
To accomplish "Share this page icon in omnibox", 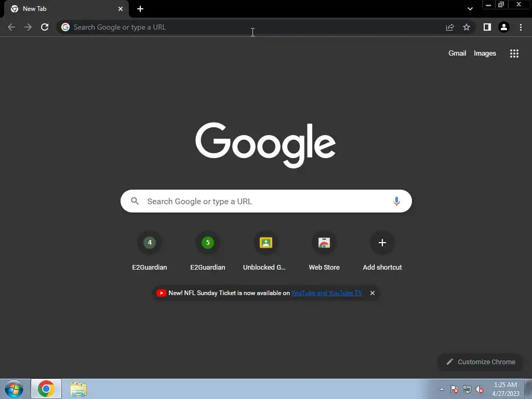I will tap(450, 27).
